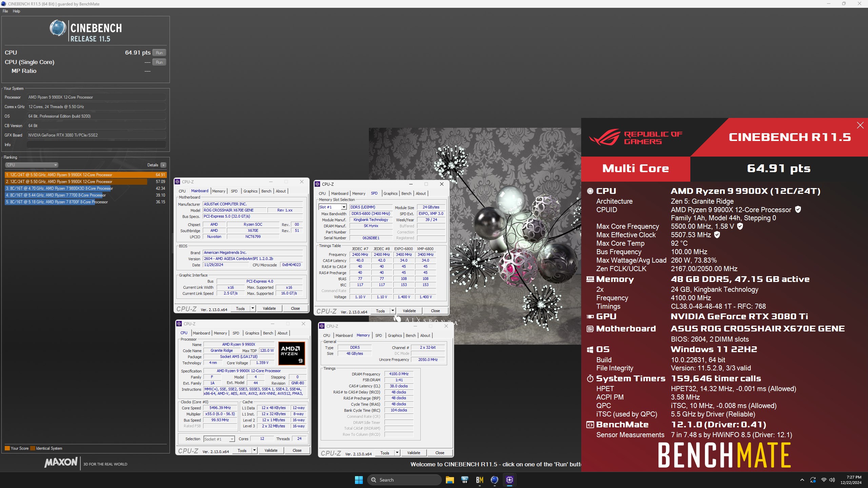868x488 pixels.
Task: Select the Ryzen 7 9800X3D ranking row
Action: [85, 188]
